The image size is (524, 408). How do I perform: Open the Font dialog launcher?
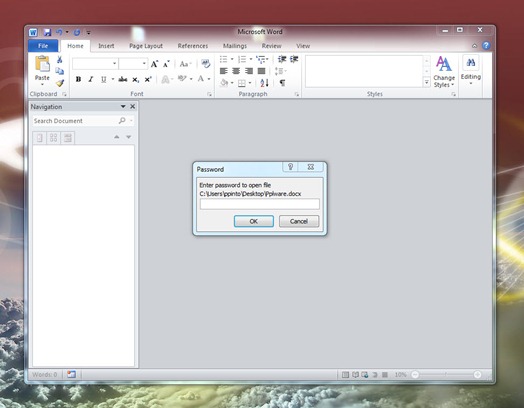(x=210, y=95)
